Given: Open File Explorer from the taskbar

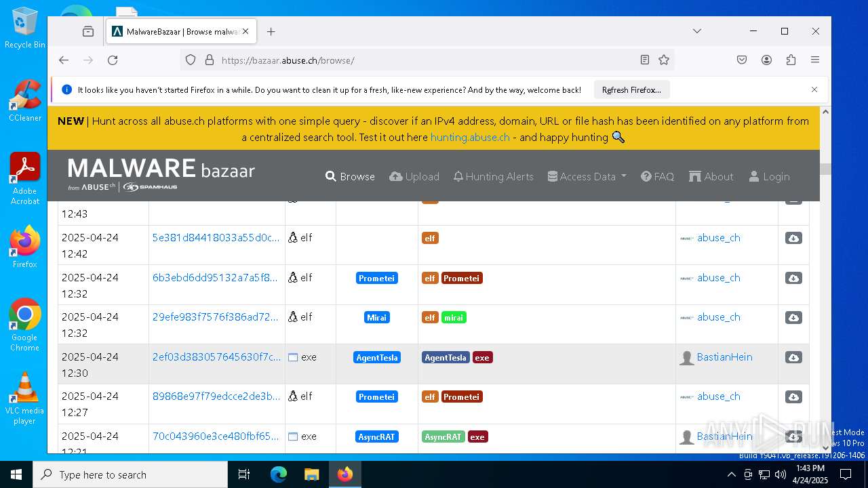Looking at the screenshot, I should click(x=311, y=474).
